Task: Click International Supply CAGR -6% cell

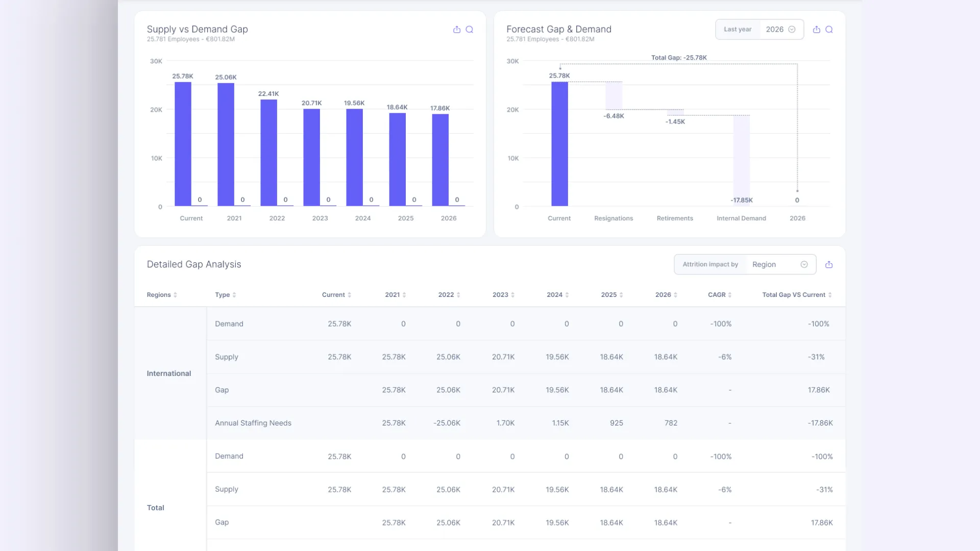Action: [725, 357]
